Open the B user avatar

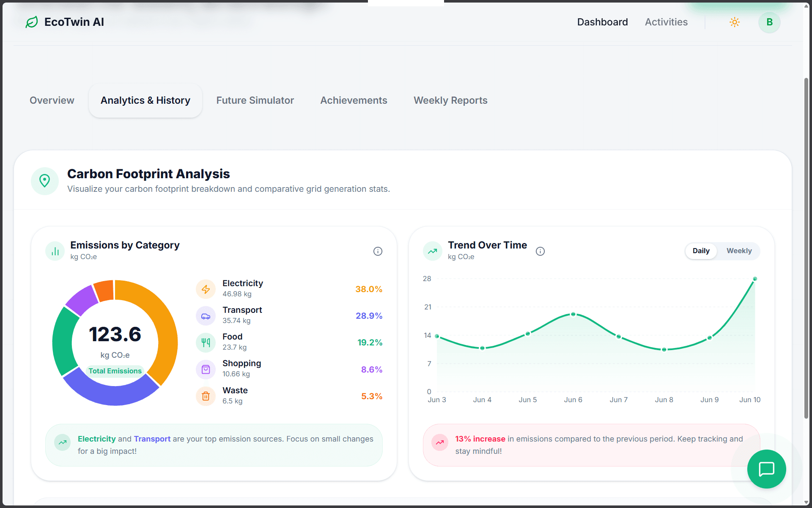(769, 22)
